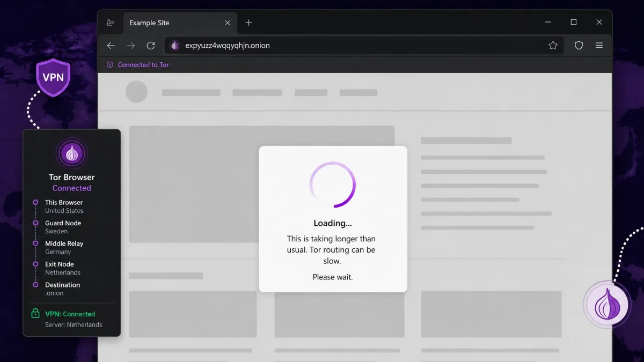Click the round Tor onion badge at bottom right
This screenshot has height=362, width=644.
pos(608,304)
